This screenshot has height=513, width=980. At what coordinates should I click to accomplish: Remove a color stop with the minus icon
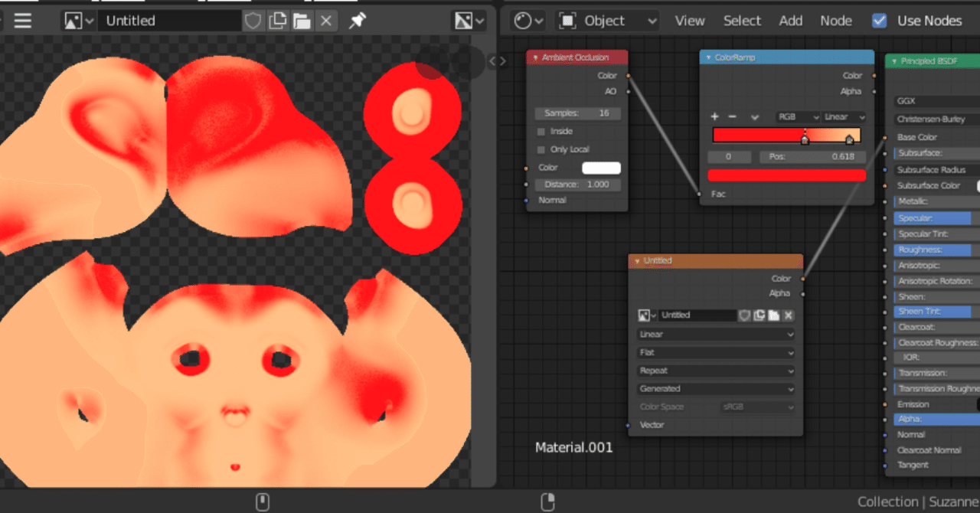tap(732, 116)
